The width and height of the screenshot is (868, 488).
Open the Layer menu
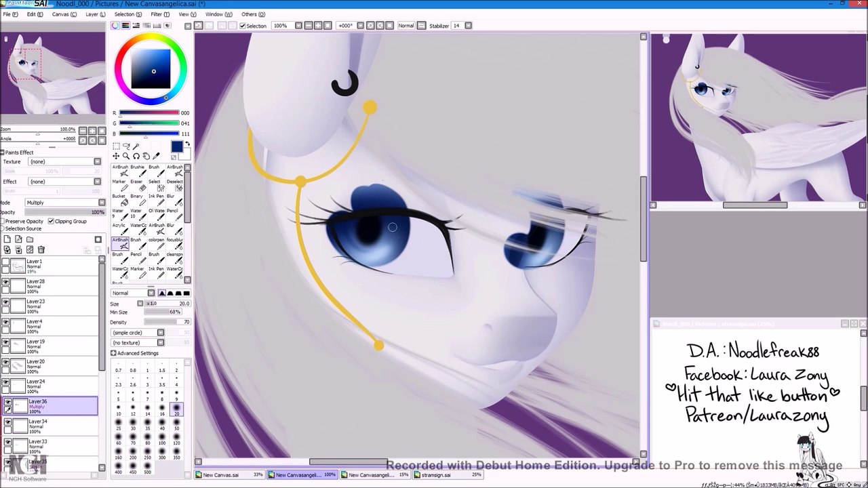click(95, 14)
